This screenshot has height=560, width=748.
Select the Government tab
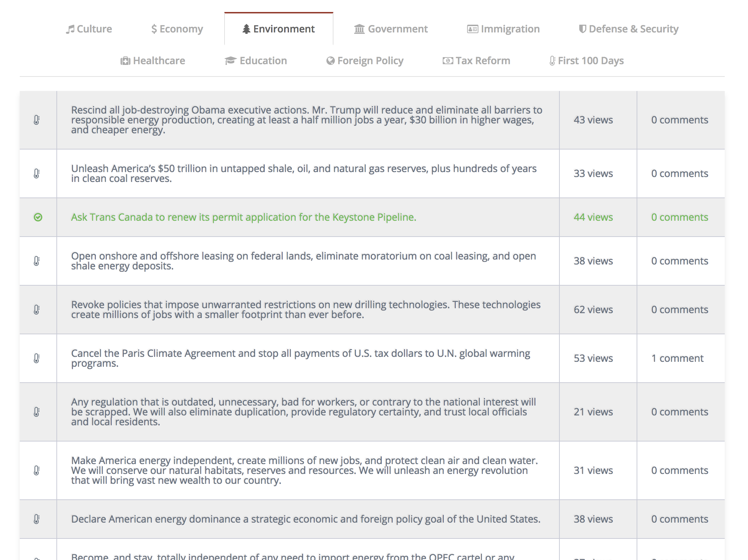[391, 29]
